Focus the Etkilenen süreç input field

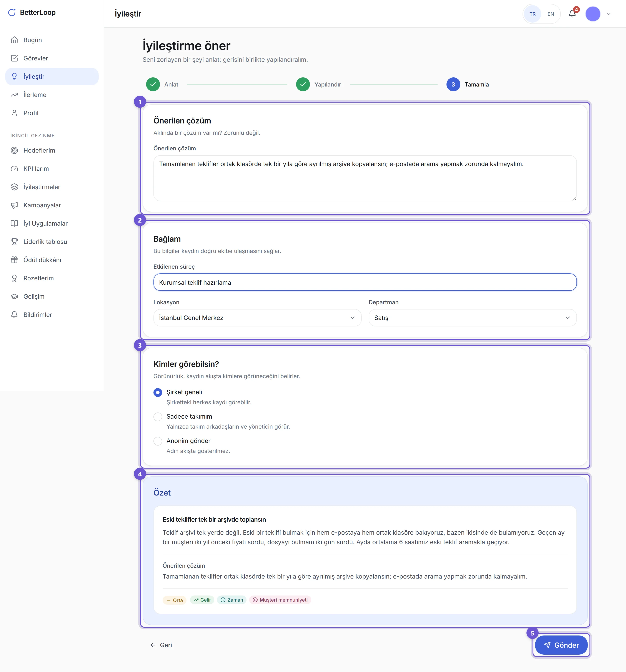click(x=365, y=282)
